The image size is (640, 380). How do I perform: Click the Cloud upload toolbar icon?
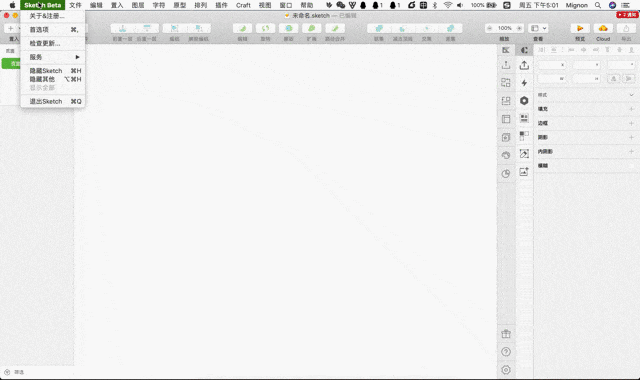603,28
